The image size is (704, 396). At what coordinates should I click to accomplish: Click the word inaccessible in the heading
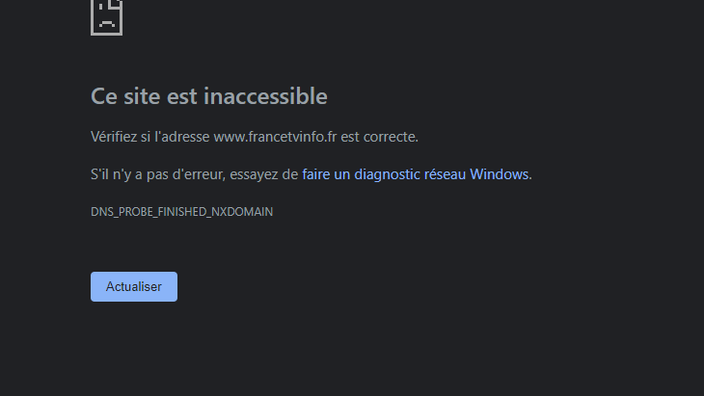(x=268, y=96)
